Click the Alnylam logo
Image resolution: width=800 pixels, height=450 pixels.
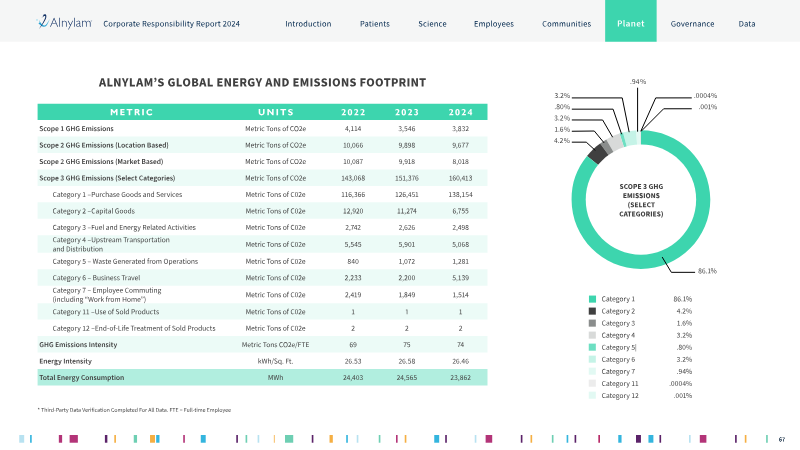[x=64, y=22]
